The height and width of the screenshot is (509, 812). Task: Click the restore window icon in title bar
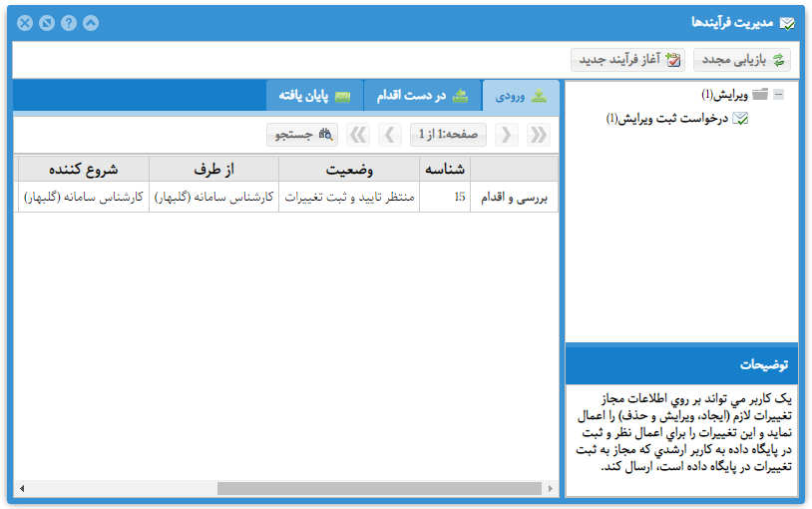pos(47,23)
